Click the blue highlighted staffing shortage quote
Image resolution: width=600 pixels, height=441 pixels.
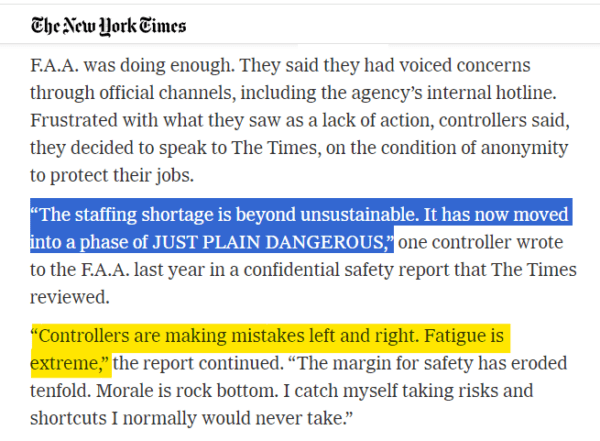[301, 225]
